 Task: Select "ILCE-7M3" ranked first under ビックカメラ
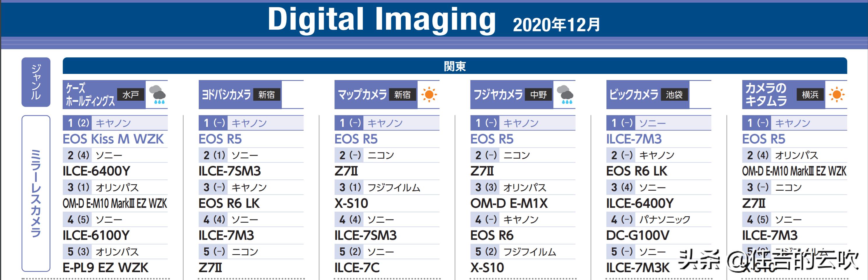pyautogui.click(x=634, y=139)
